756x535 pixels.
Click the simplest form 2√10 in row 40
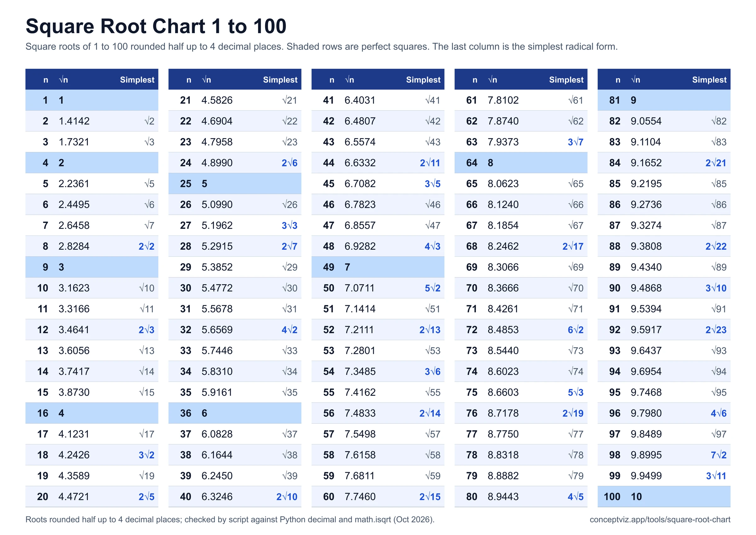coord(287,497)
